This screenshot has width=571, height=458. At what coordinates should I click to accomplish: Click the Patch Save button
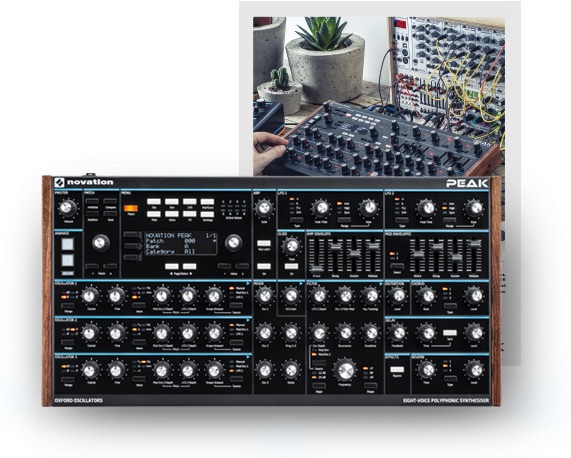coord(110,214)
